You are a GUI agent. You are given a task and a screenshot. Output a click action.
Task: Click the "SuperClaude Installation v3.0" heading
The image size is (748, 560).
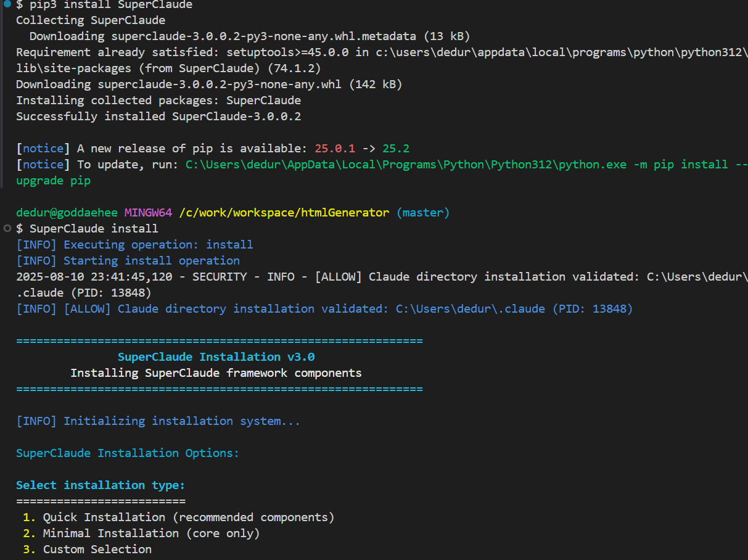click(x=216, y=357)
